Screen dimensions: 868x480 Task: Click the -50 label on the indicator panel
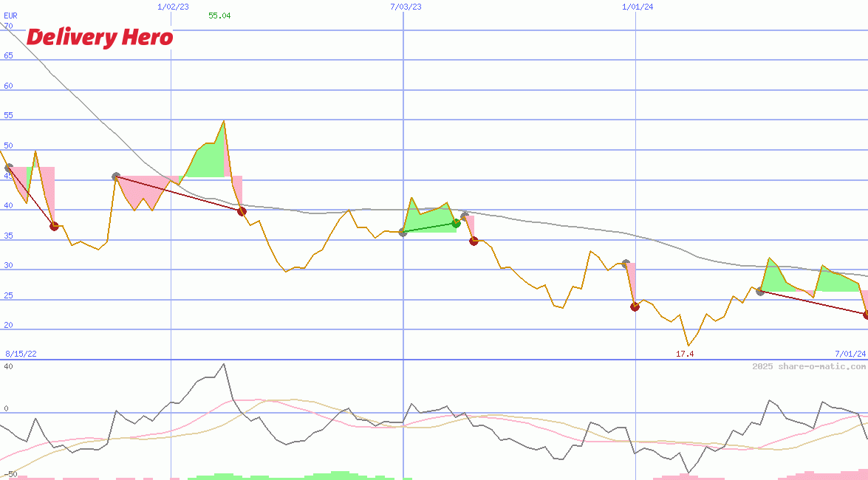point(10,475)
